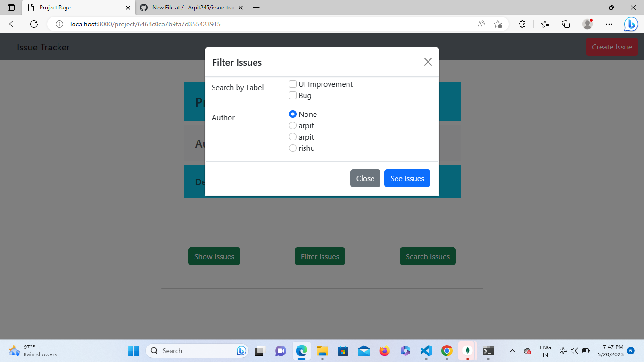Open the Collections icon
The image size is (644, 362).
565,24
